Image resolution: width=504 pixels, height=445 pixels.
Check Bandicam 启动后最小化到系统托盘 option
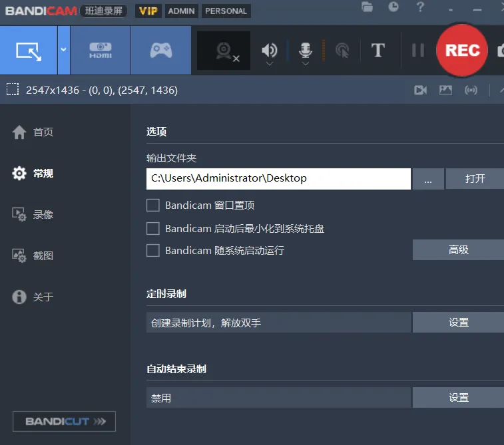pyautogui.click(x=153, y=228)
